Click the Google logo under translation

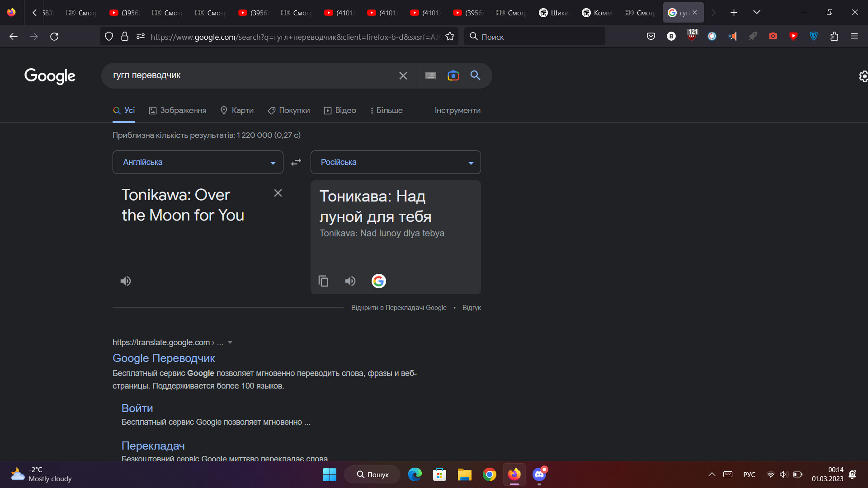point(379,281)
